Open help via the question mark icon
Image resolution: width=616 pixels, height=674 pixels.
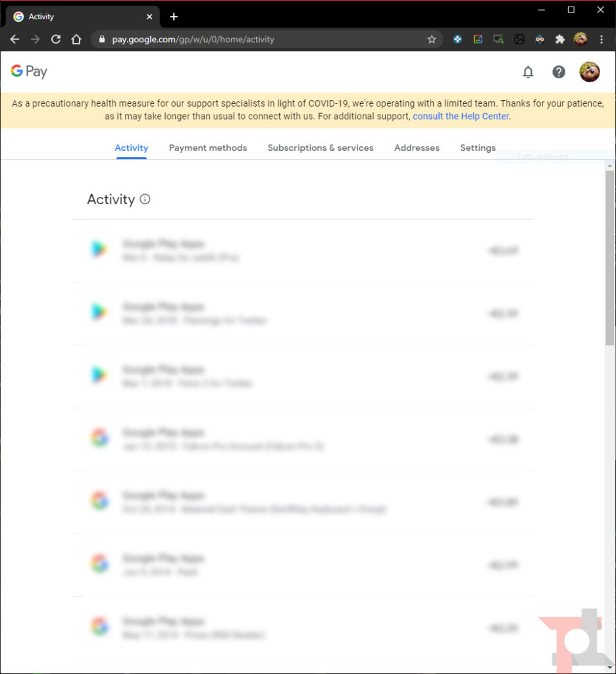(x=559, y=72)
